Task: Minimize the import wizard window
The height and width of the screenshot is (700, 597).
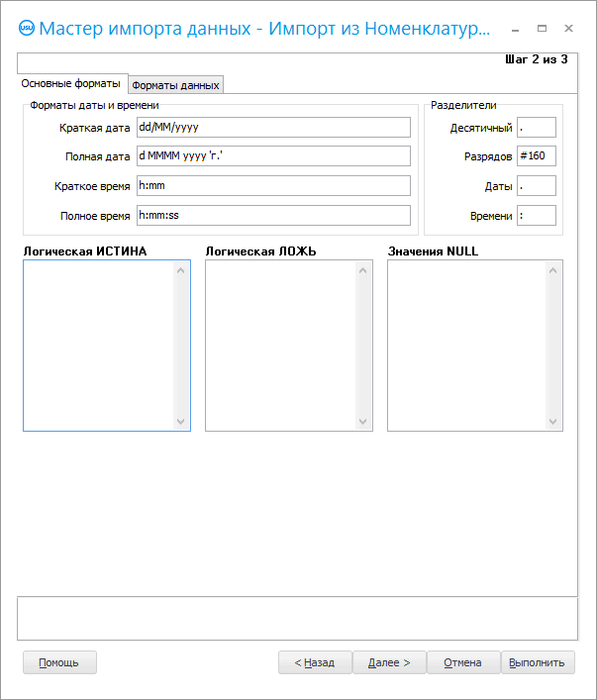Action: point(515,29)
